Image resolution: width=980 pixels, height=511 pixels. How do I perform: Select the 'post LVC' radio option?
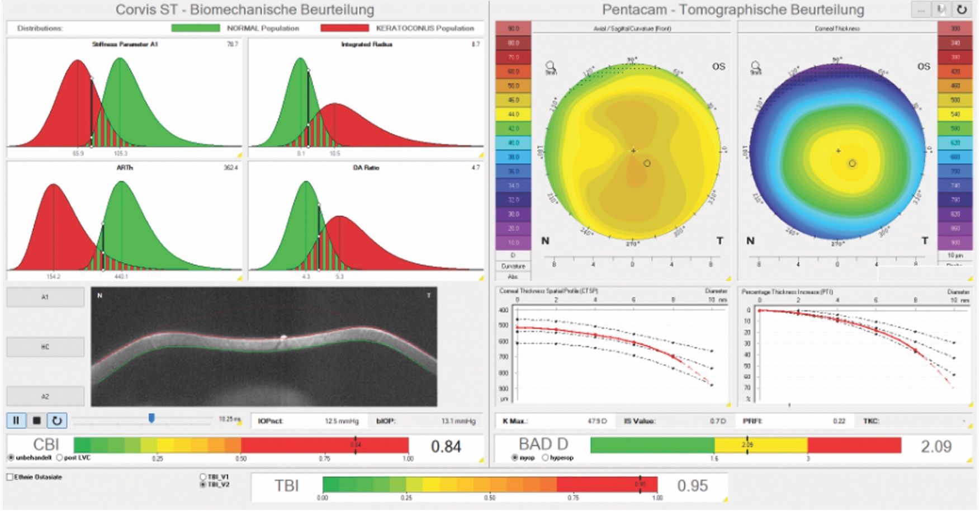(59, 458)
